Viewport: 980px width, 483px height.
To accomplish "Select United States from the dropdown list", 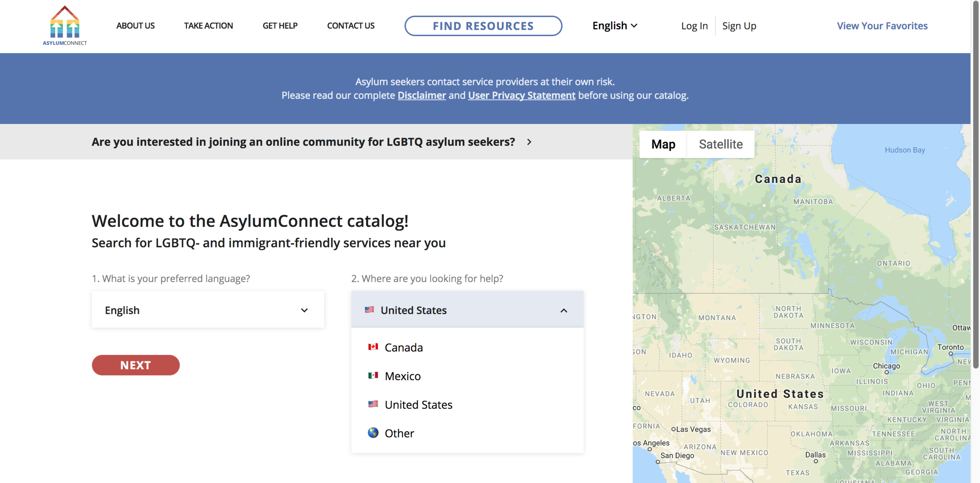I will tap(467, 405).
